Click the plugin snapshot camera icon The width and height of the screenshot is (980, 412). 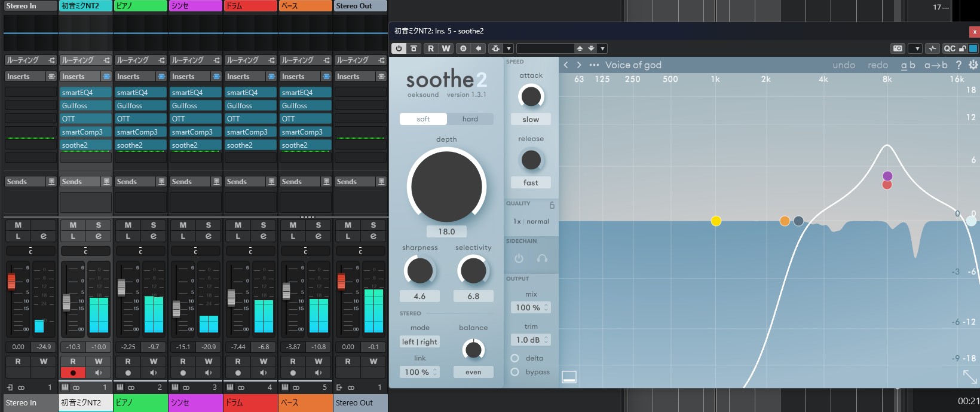point(898,48)
